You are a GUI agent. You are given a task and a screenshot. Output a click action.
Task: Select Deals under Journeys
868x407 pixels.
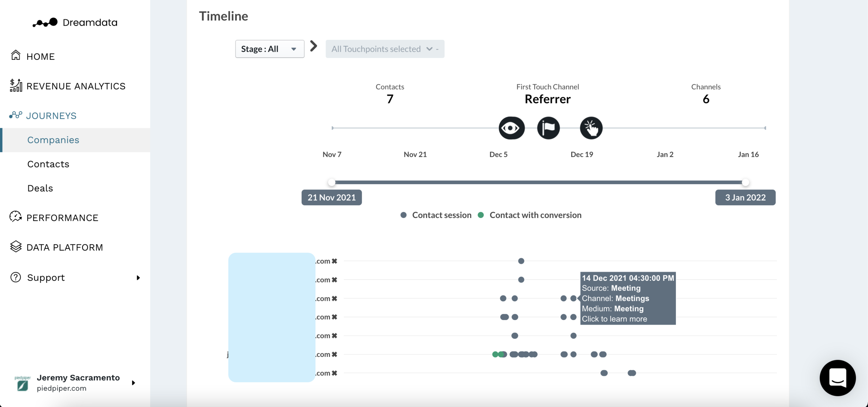40,188
